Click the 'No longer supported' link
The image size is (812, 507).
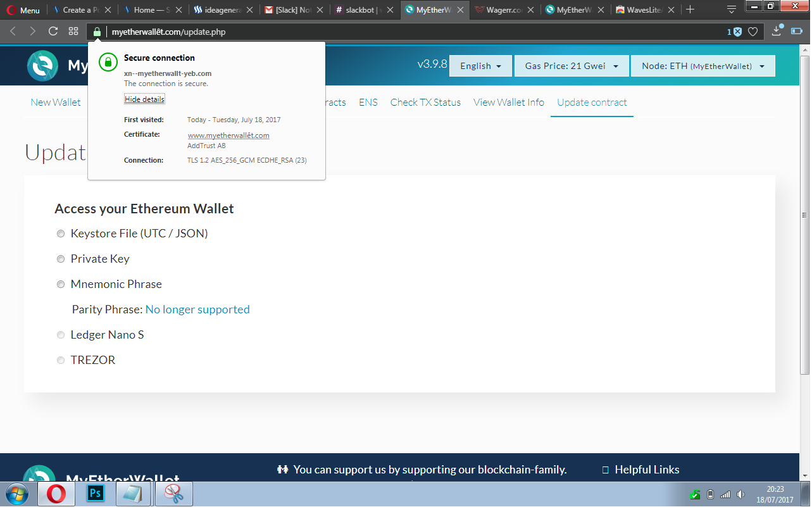(x=197, y=310)
